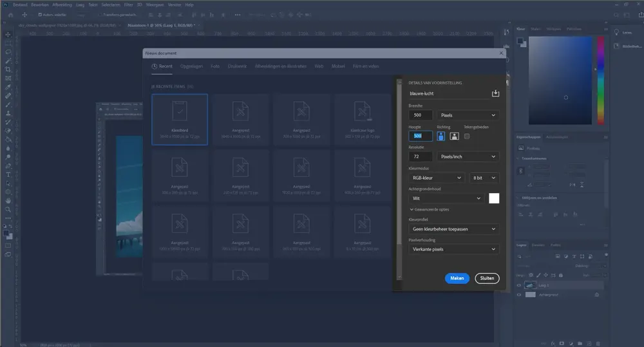Select the Move tool in the toolbox
This screenshot has height=347, width=644.
(8, 35)
